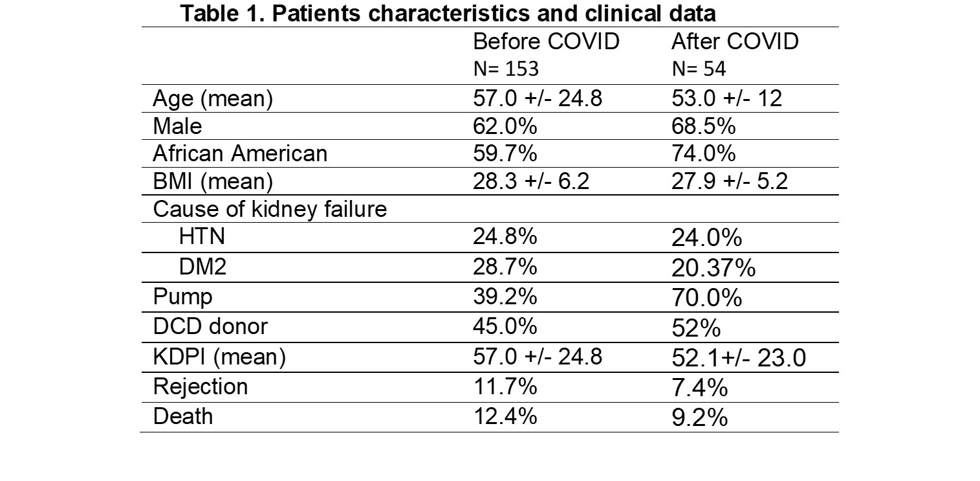980x481 pixels.
Task: Click the 12.4% Death value before COVID
Action: (505, 416)
